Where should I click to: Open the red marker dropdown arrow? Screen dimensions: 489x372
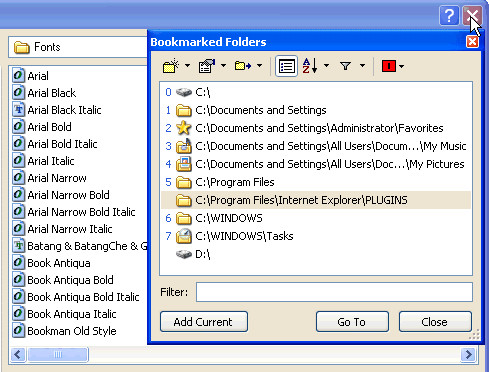(402, 66)
